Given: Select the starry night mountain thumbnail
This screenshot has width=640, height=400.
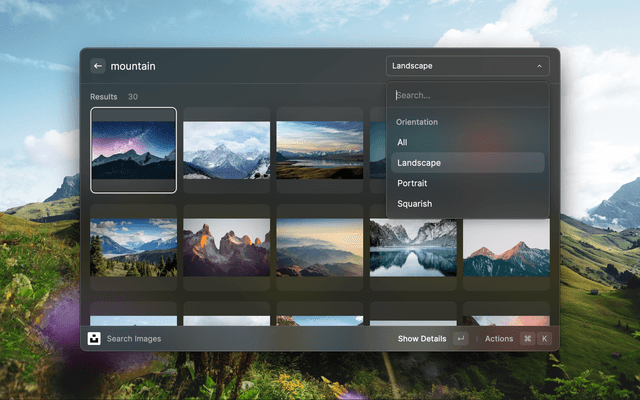Looking at the screenshot, I should [x=133, y=150].
